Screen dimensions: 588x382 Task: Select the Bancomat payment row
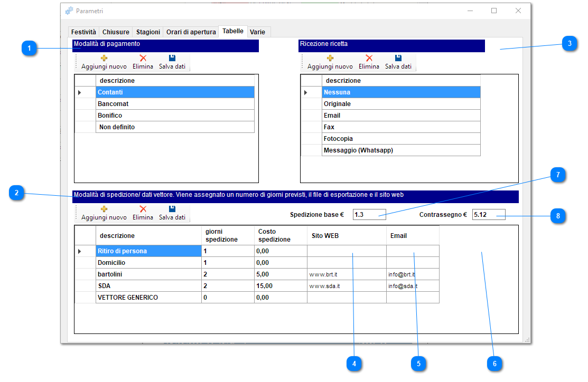[175, 104]
